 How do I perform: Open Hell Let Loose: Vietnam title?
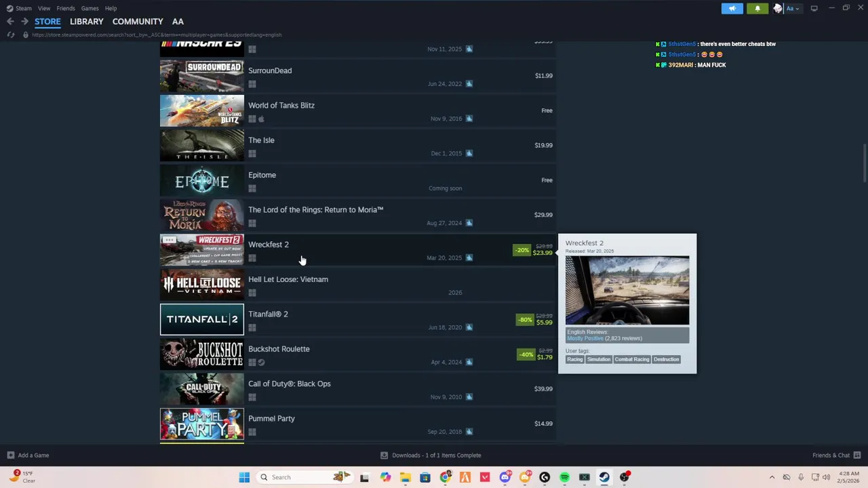(x=288, y=279)
